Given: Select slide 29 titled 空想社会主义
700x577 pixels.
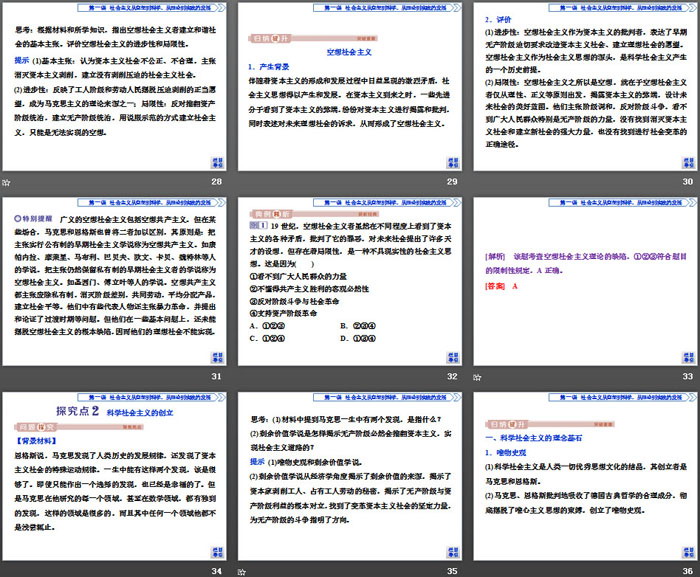Looking at the screenshot, I should (350, 85).
